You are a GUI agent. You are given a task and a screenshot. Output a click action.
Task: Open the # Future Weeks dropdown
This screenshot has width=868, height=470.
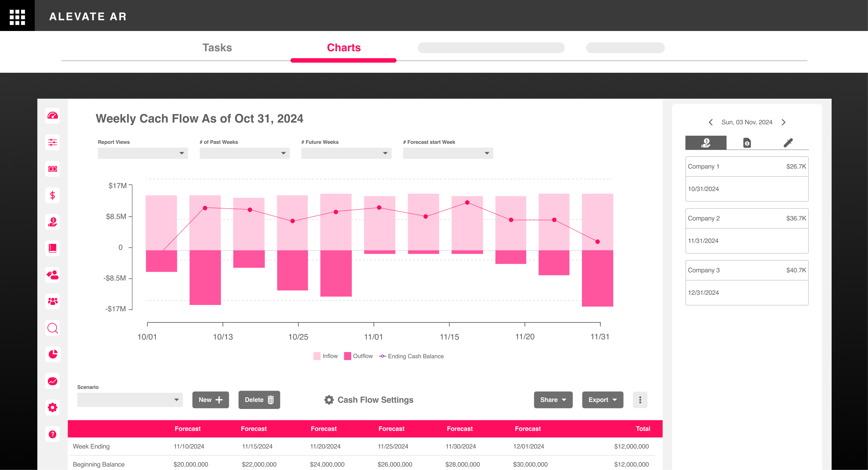click(x=346, y=153)
